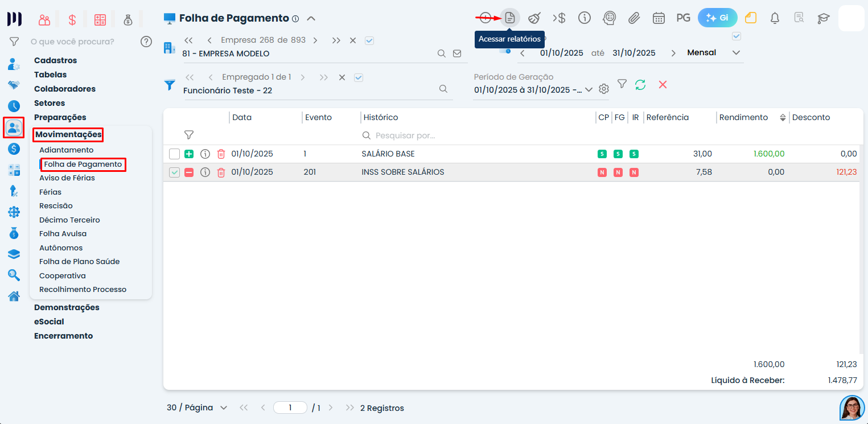The image size is (868, 424).
Task: Refresh the Período de Geração list
Action: [640, 84]
